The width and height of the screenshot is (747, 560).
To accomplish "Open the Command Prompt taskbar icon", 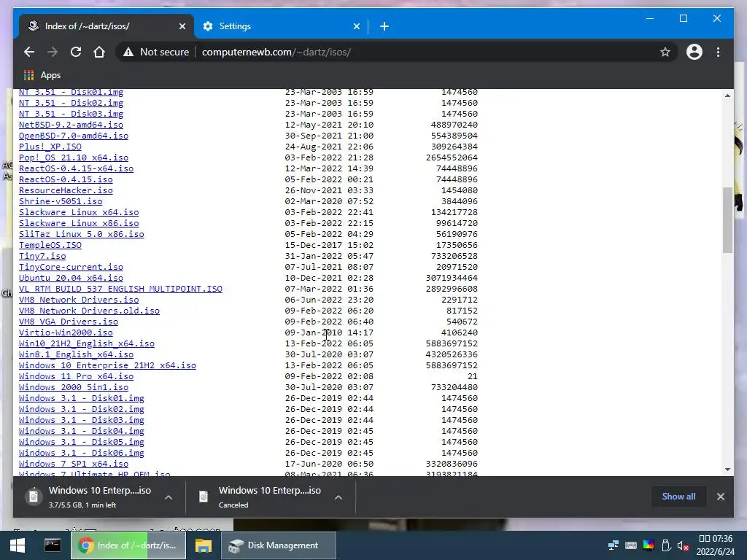I will tap(53, 545).
